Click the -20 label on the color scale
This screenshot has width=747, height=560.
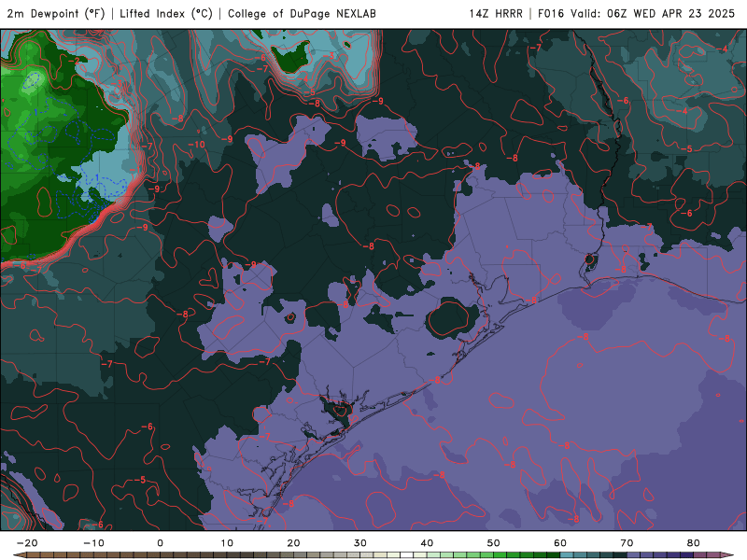(27, 543)
